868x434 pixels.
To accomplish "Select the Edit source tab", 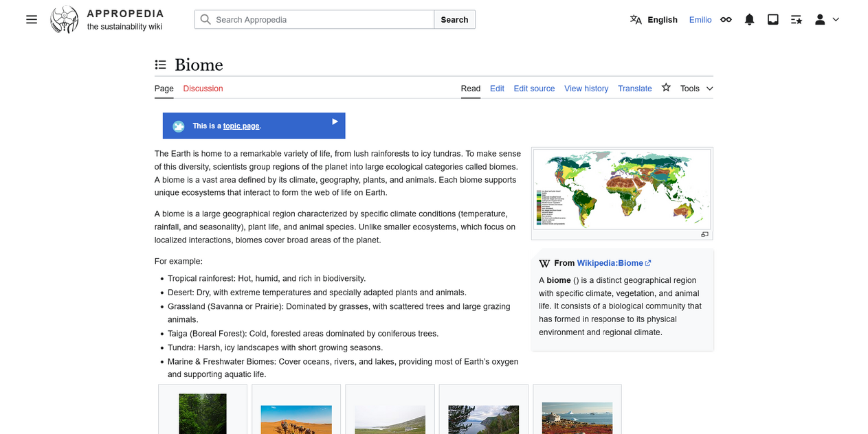I will point(534,89).
